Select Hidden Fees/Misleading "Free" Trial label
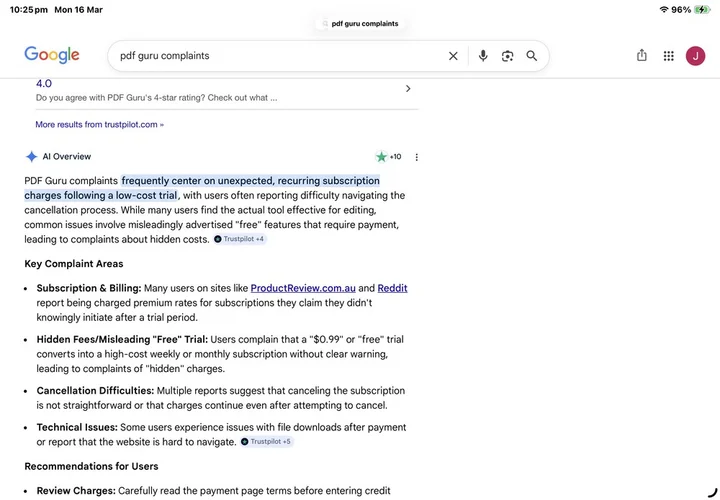The height and width of the screenshot is (500, 720). coord(122,339)
